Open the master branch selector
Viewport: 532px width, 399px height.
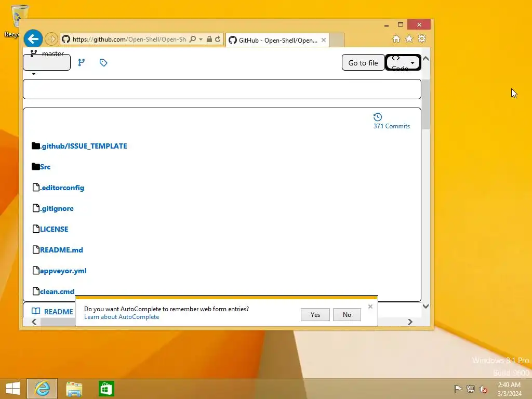click(47, 62)
